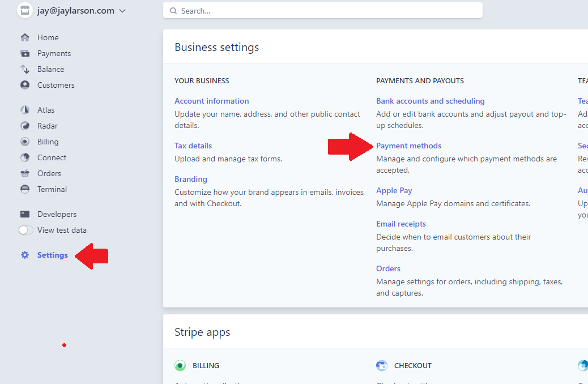
Task: Click the 'CHECKOUT' app label
Action: coord(413,366)
